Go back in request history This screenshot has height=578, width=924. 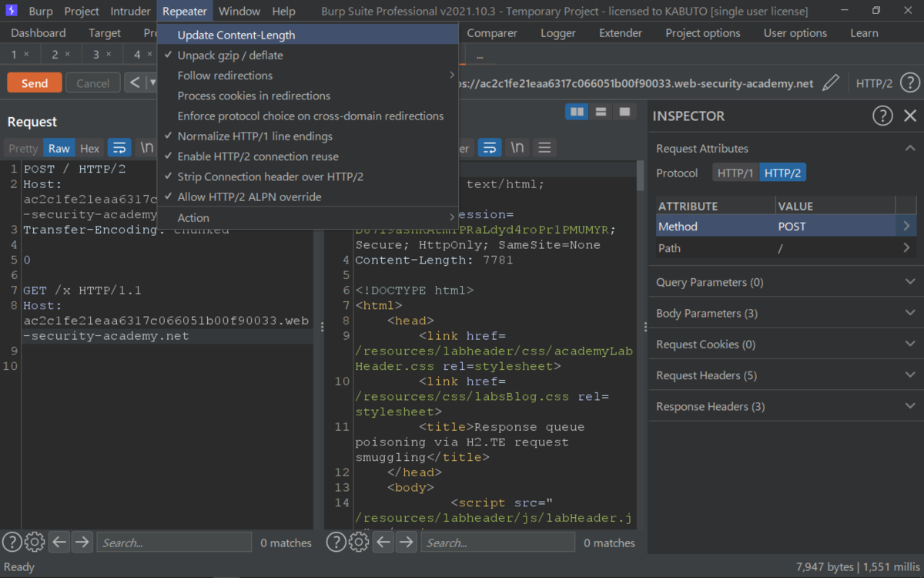[136, 82]
